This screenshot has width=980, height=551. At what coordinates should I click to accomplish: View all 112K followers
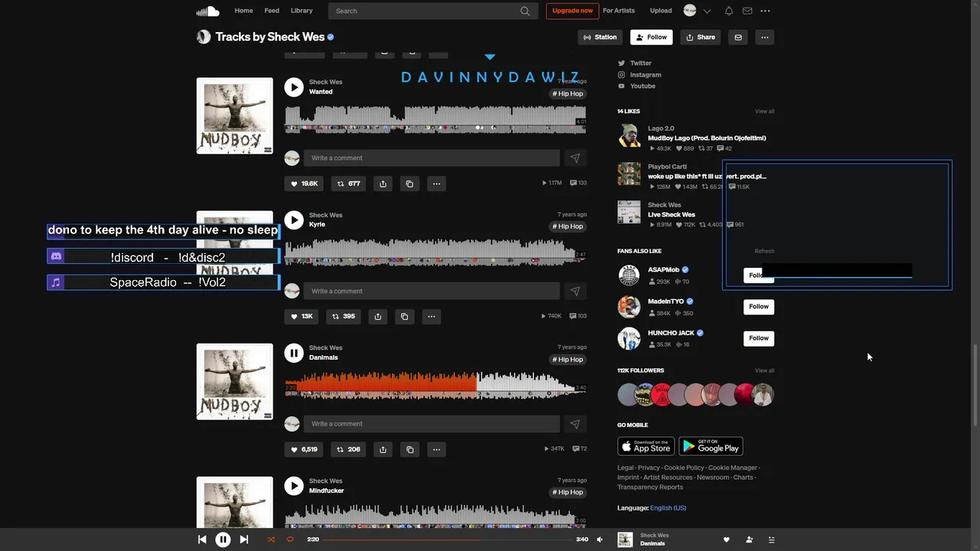(764, 370)
